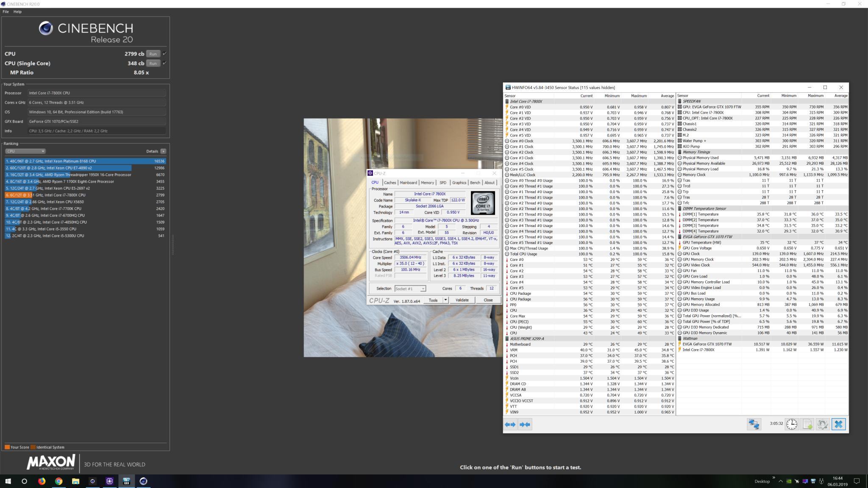
Task: Click dark Cinema 4D taskbar icon beside File Explorer
Action: pos(92,481)
